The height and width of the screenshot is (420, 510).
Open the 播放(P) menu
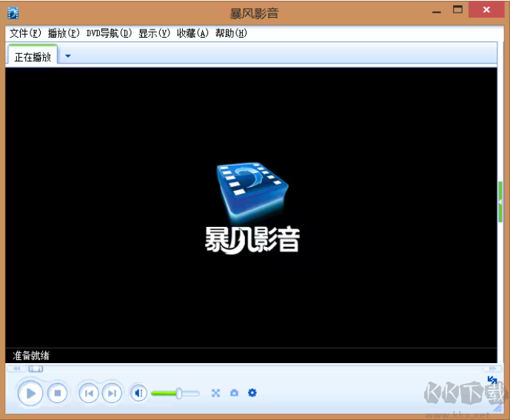(64, 33)
